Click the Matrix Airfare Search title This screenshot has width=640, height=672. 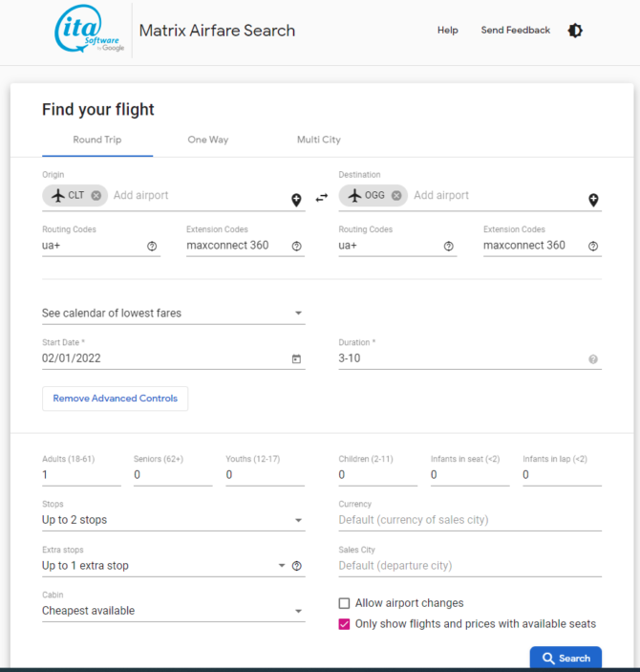pos(217,31)
